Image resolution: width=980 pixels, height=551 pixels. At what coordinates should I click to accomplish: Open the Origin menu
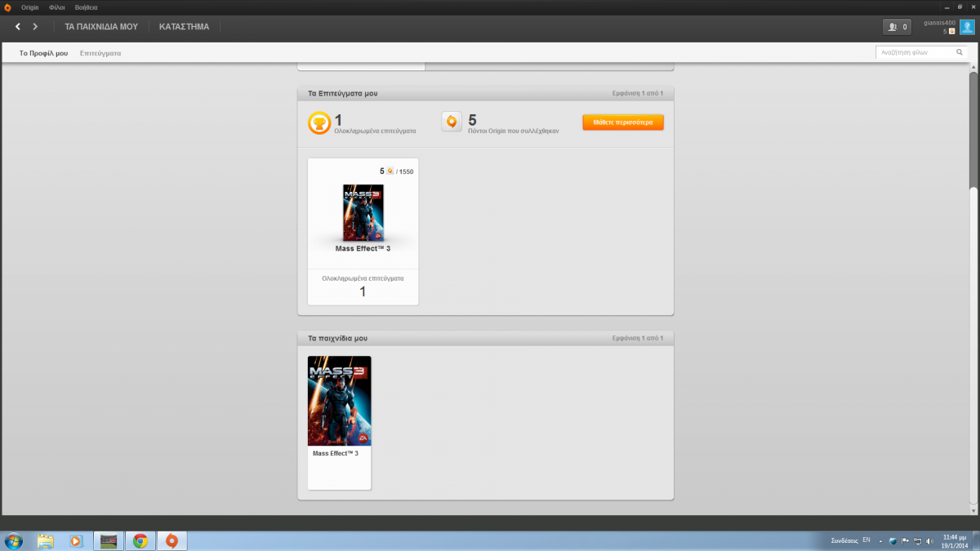point(29,7)
